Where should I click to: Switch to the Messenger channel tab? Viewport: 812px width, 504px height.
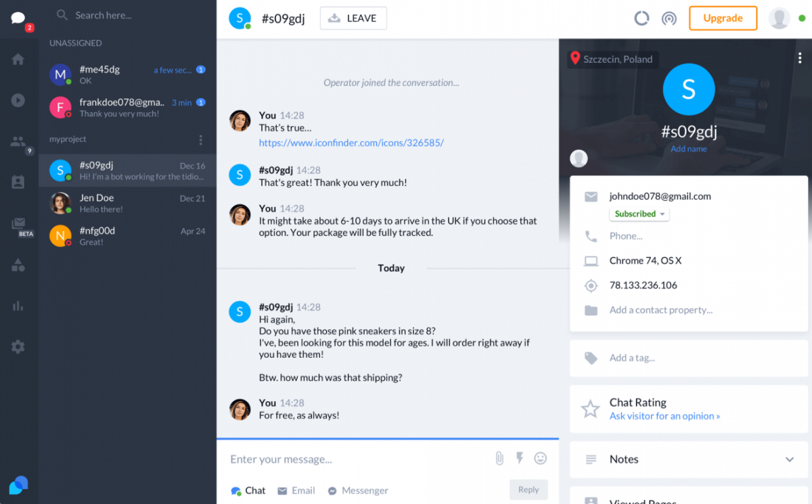(x=358, y=490)
